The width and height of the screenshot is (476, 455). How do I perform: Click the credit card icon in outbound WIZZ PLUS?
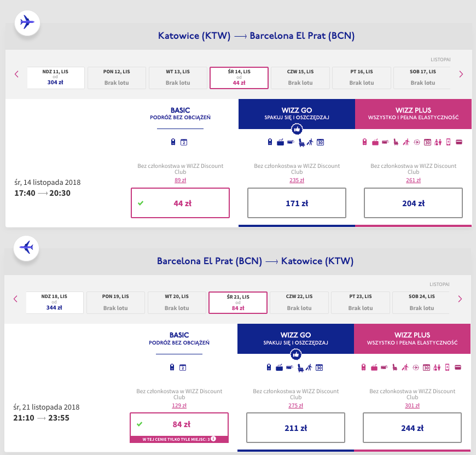coord(459,142)
